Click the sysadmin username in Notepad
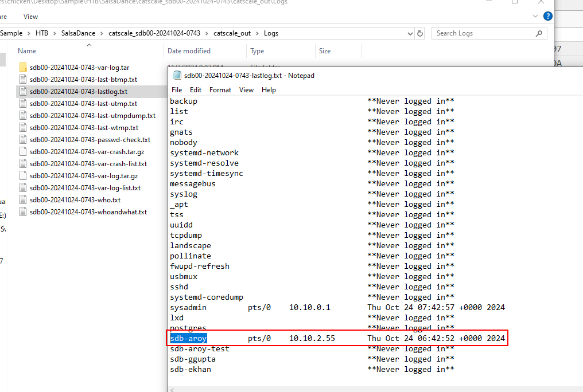The image size is (583, 392). [x=188, y=307]
